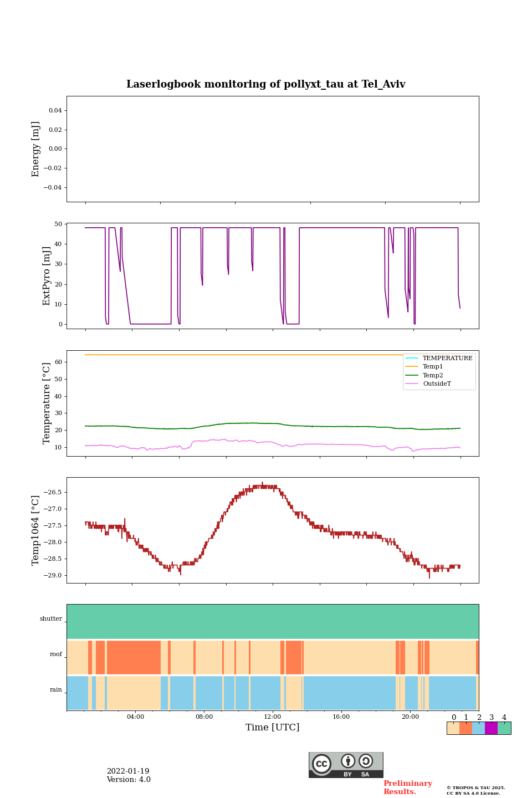
Task: Click the 'Time [UTC]' axis label
Action: click(x=273, y=727)
